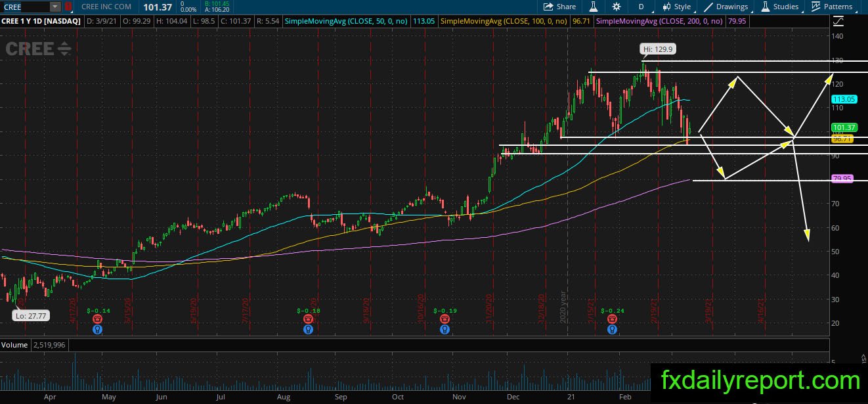The image size is (868, 404).
Task: Select the SimpleMovingAvg 200 study label
Action: tap(659, 21)
